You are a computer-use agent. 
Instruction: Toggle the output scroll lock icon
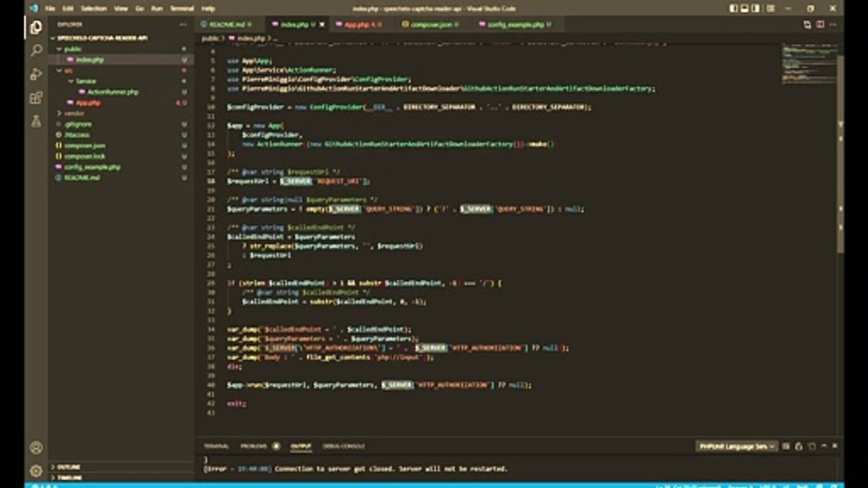pyautogui.click(x=799, y=446)
